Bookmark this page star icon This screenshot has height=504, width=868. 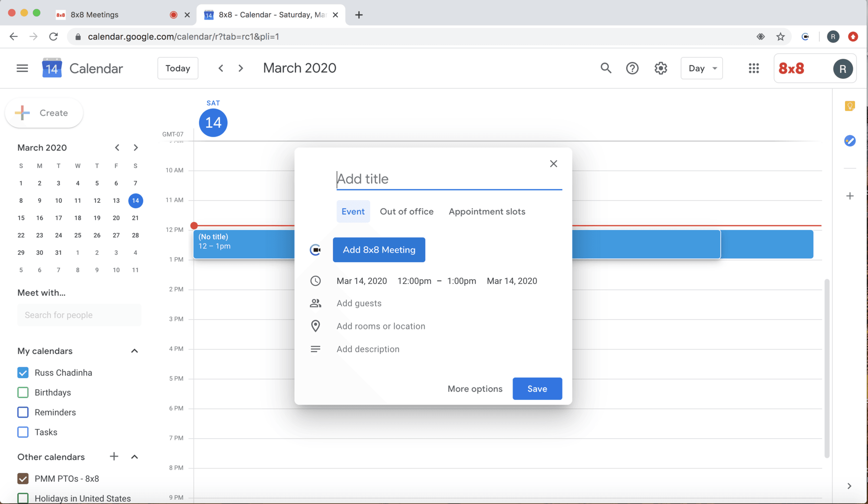tap(780, 36)
